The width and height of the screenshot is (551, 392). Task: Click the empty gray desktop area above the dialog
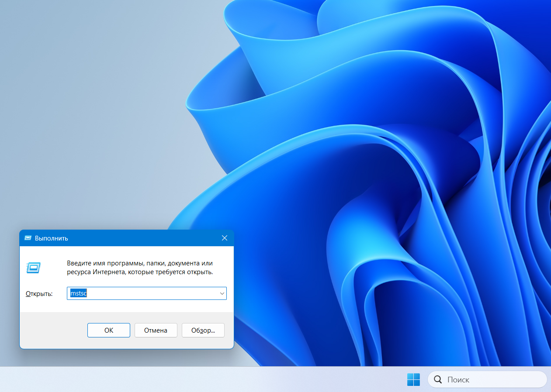point(87,131)
